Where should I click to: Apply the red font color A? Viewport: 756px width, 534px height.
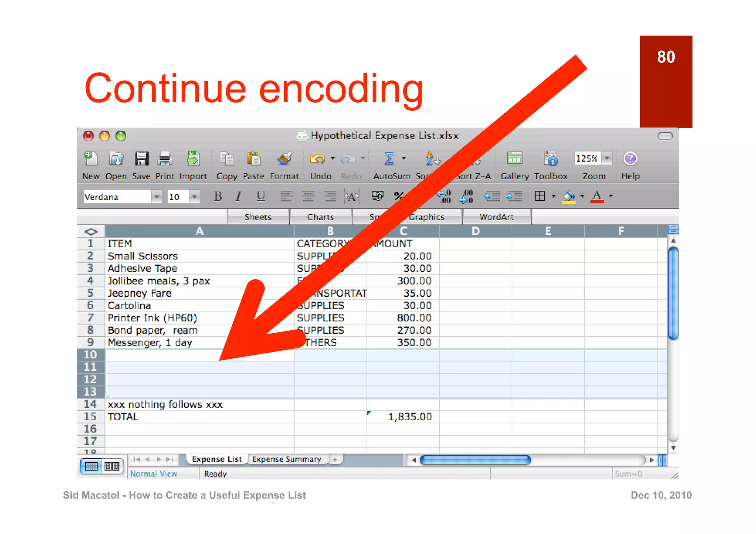(x=597, y=196)
